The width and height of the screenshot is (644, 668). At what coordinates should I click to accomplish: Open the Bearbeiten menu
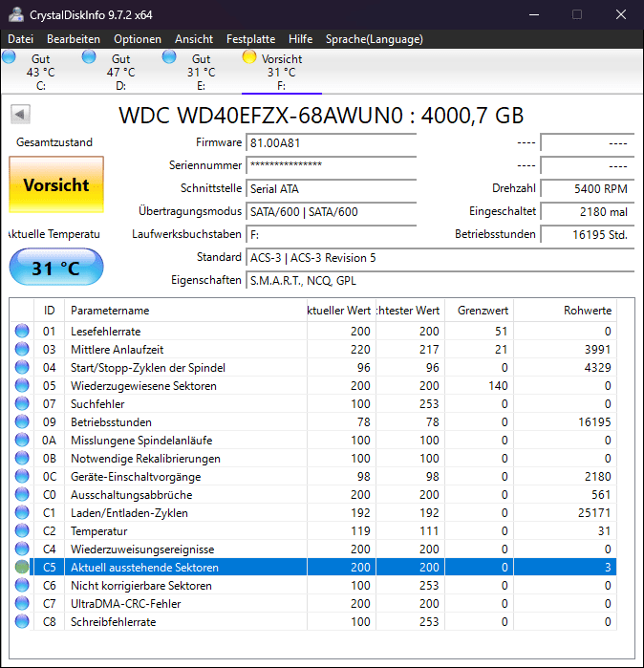74,39
